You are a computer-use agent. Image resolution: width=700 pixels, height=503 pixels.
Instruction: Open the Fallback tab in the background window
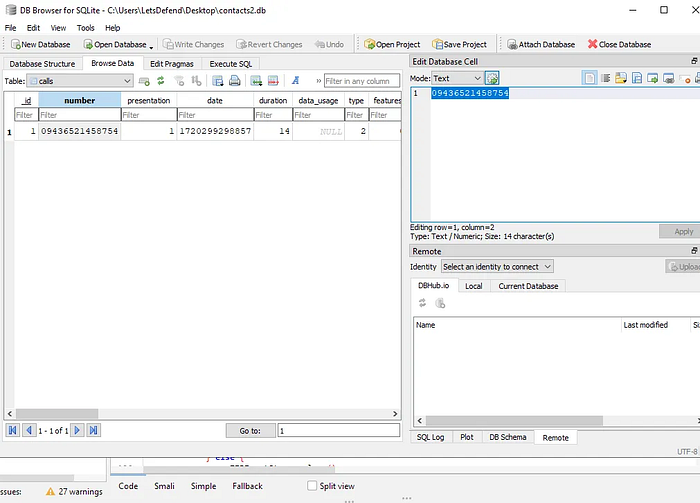click(247, 486)
